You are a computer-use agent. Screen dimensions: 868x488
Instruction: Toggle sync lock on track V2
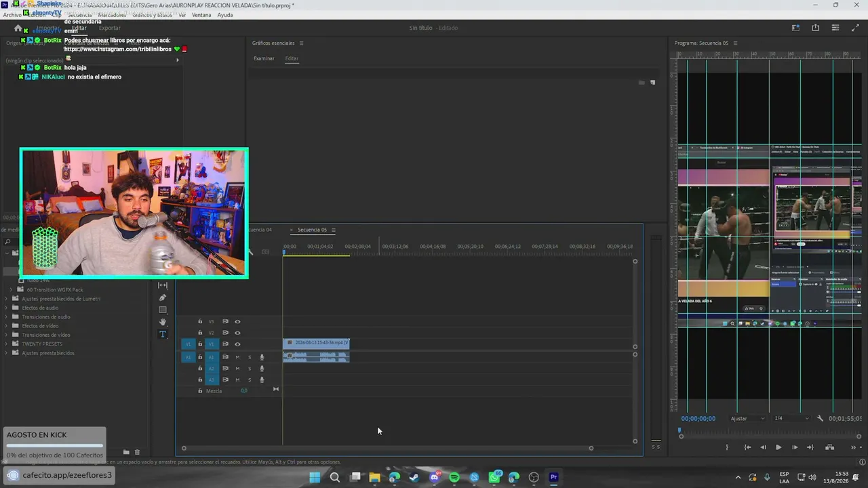pos(225,333)
